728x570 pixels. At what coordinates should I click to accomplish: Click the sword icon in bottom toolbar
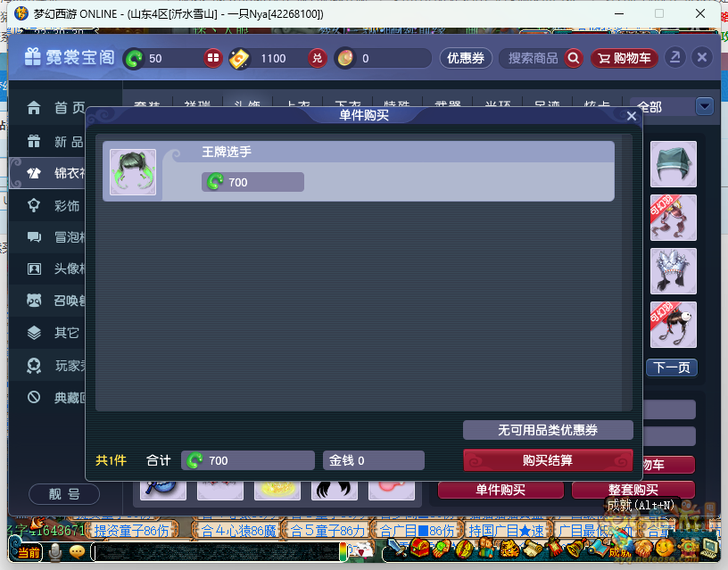[x=397, y=549]
